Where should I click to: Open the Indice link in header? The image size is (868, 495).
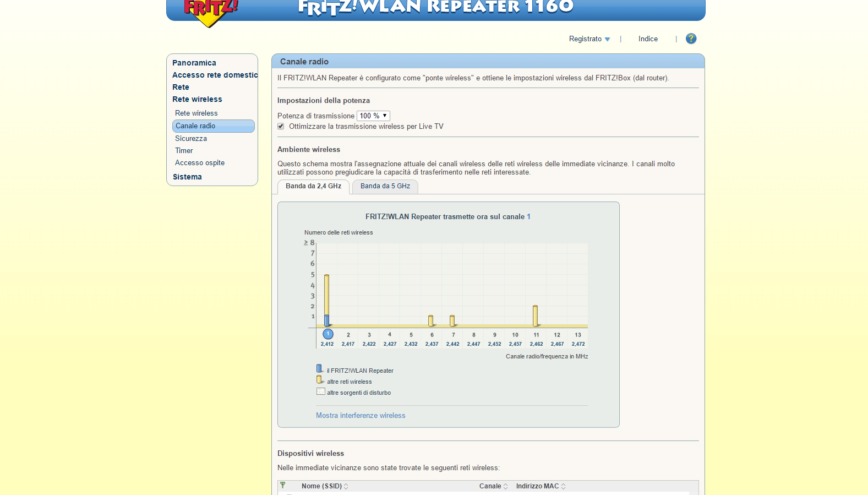point(648,39)
